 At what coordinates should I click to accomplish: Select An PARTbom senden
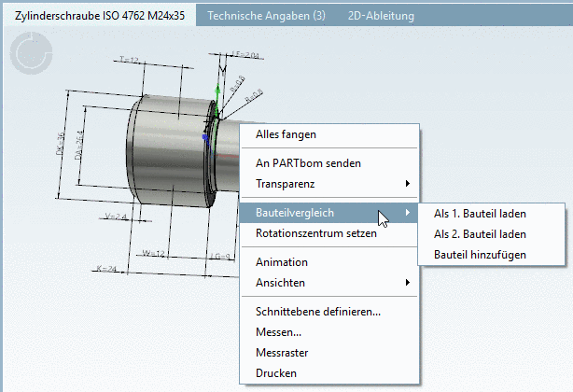tap(328, 163)
